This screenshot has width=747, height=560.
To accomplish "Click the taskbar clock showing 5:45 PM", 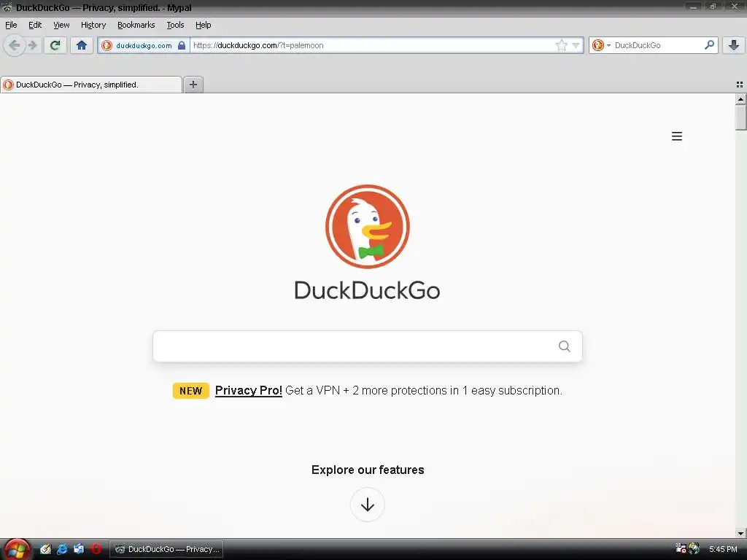I will click(723, 549).
